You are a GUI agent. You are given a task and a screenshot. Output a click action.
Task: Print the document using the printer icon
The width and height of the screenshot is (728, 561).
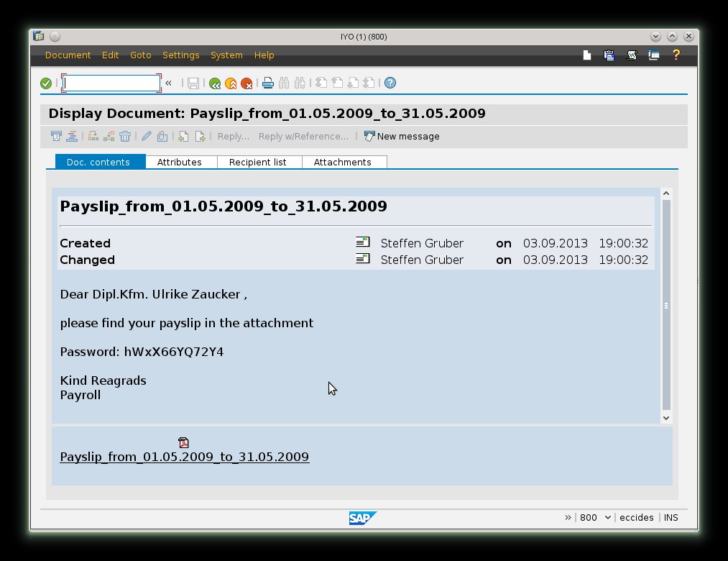[268, 83]
